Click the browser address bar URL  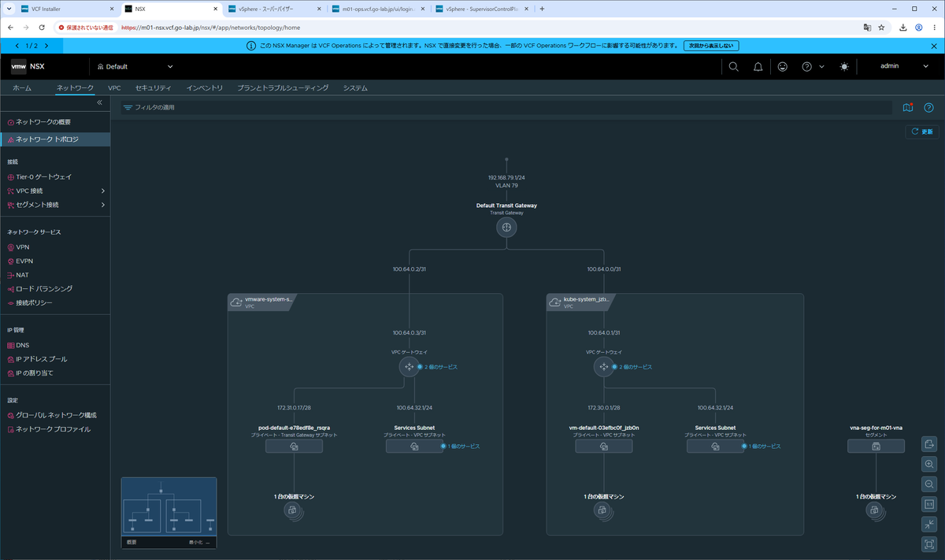pos(210,27)
